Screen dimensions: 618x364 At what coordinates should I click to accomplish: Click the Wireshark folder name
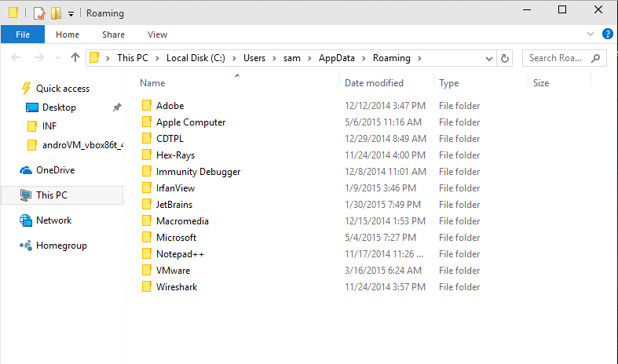[x=177, y=287]
